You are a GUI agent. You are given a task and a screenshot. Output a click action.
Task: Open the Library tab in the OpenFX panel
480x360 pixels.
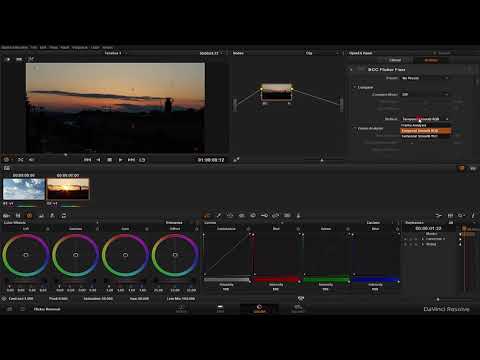[395, 60]
